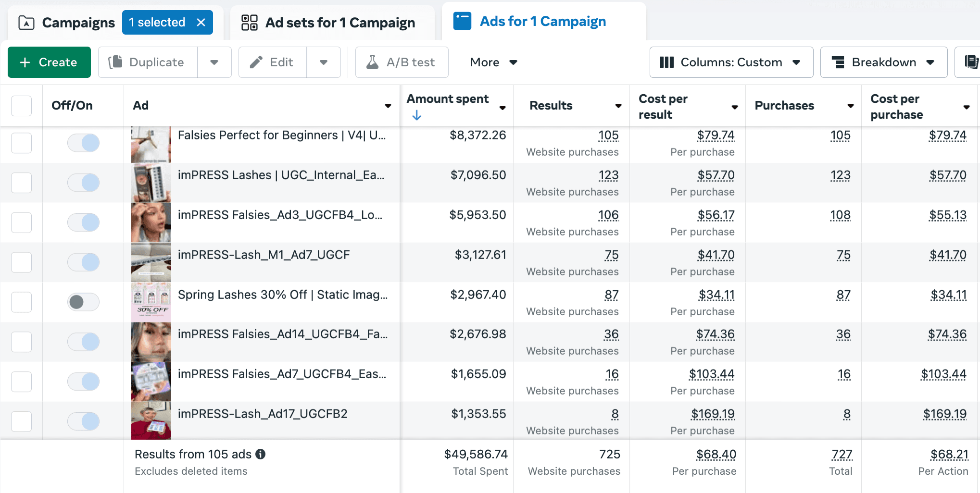Toggle off the Falsies Perfect for Beginners ad
Screen dimensions: 980x493
[84, 143]
